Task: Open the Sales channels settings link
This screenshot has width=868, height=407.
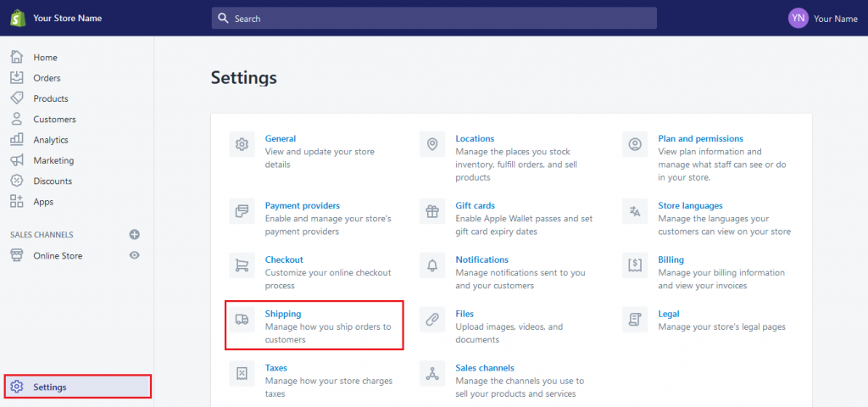Action: pyautogui.click(x=485, y=368)
